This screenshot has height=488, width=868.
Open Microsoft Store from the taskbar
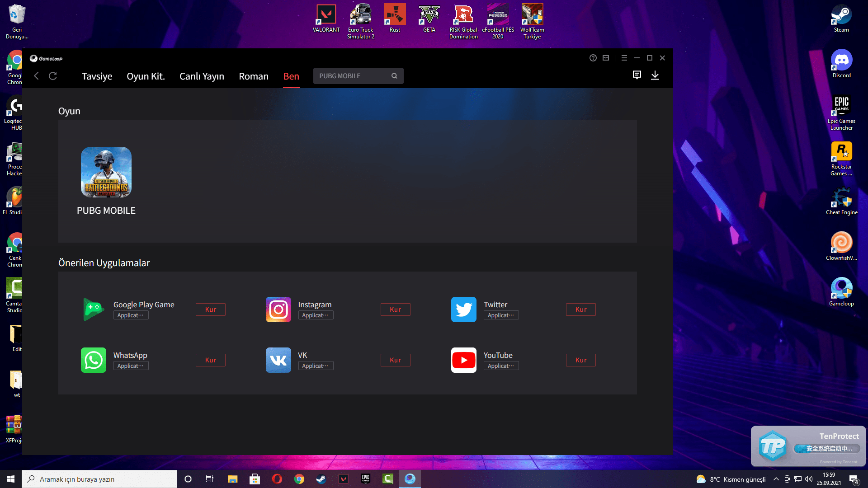[255, 479]
